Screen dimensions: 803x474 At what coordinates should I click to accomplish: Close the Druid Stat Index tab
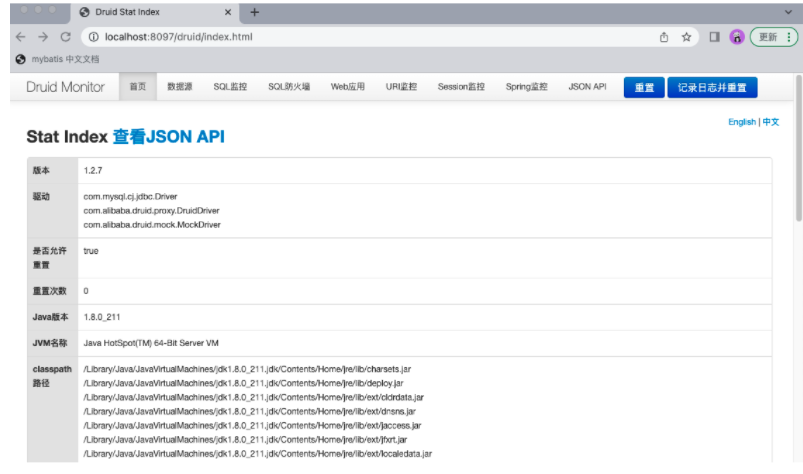[x=228, y=12]
